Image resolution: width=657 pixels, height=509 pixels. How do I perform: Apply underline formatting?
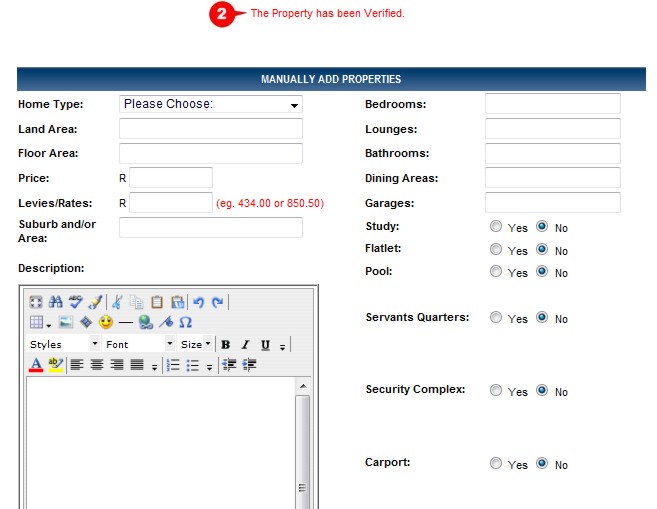point(265,345)
